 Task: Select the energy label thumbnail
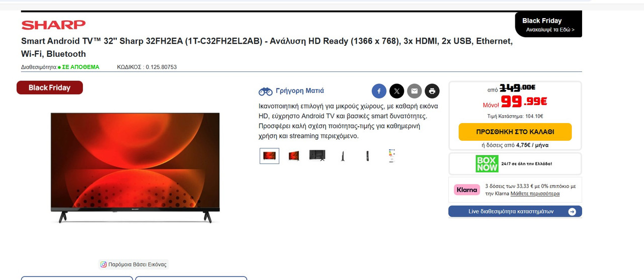click(392, 156)
